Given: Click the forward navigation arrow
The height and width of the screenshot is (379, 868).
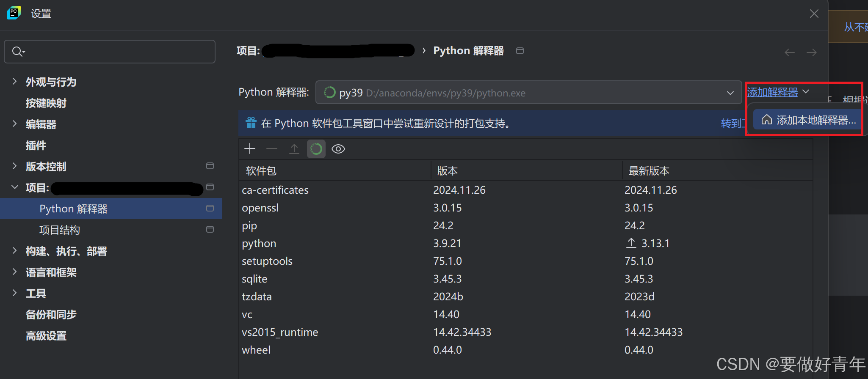Looking at the screenshot, I should [x=812, y=52].
